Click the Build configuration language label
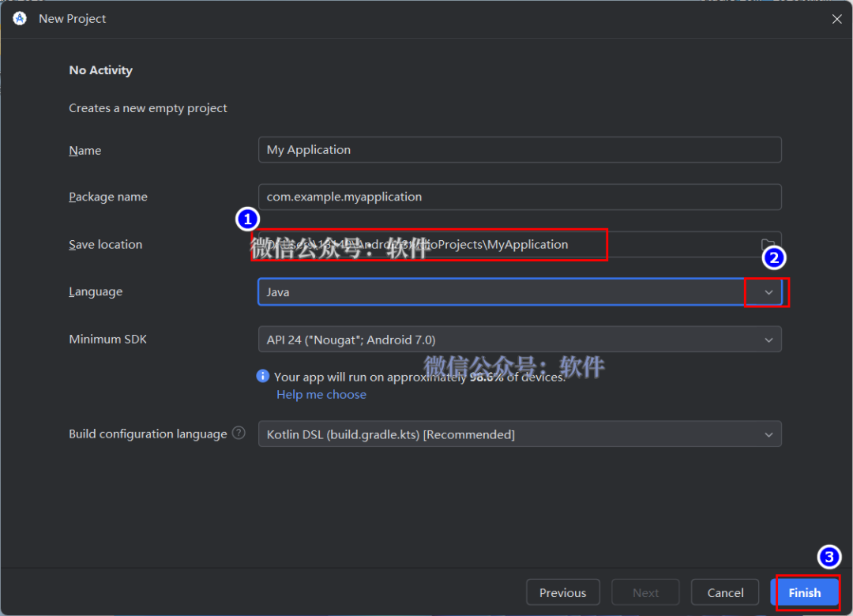 148,434
